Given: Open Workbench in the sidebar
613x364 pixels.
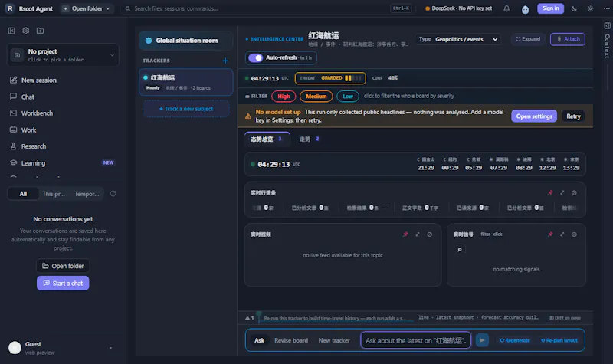Looking at the screenshot, I should coord(63,113).
